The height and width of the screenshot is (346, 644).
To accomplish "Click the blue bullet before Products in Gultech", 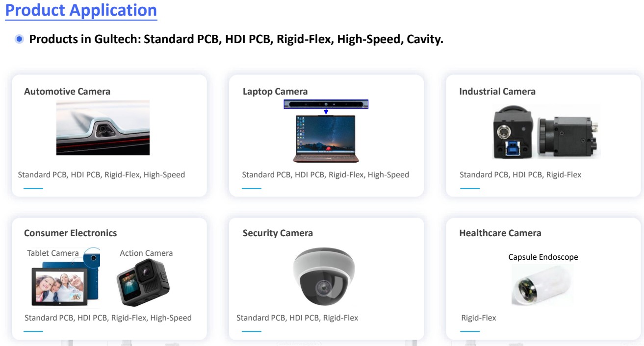I will (x=19, y=39).
